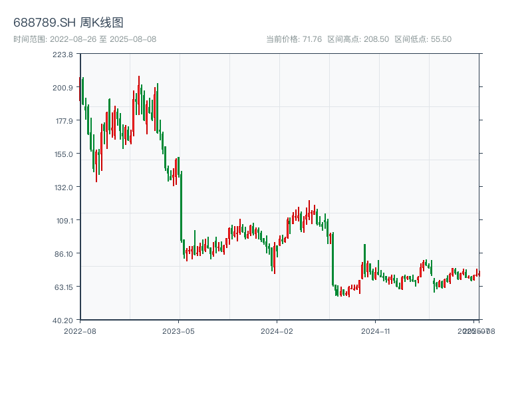Click the 区间低点 55.50 label

[423, 39]
